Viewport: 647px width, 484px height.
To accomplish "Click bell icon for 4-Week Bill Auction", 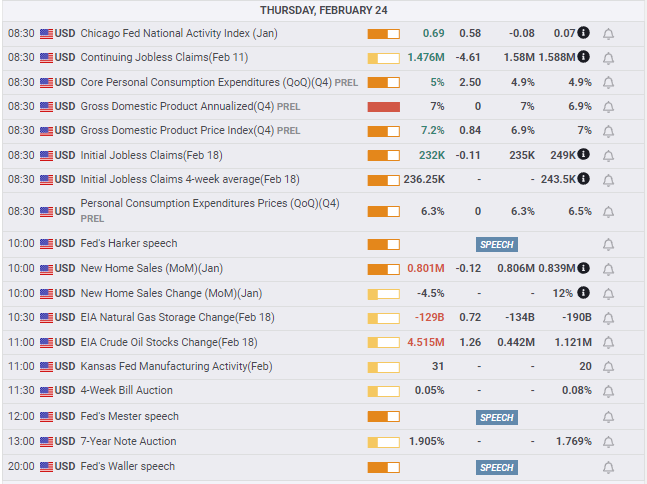I will [608, 391].
